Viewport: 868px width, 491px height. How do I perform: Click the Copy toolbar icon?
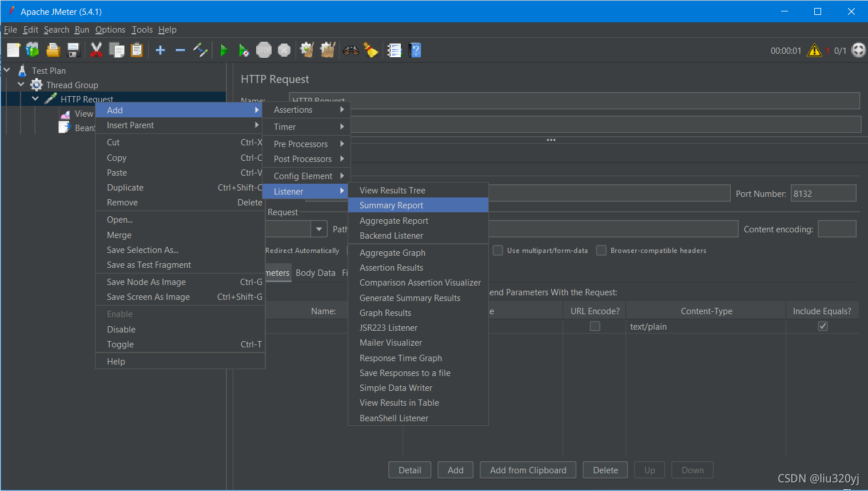[x=117, y=50]
